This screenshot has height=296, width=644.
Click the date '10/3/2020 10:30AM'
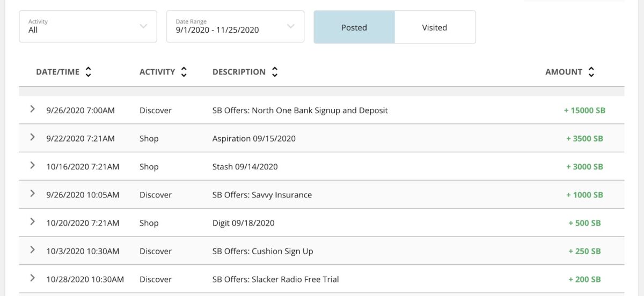pos(83,251)
